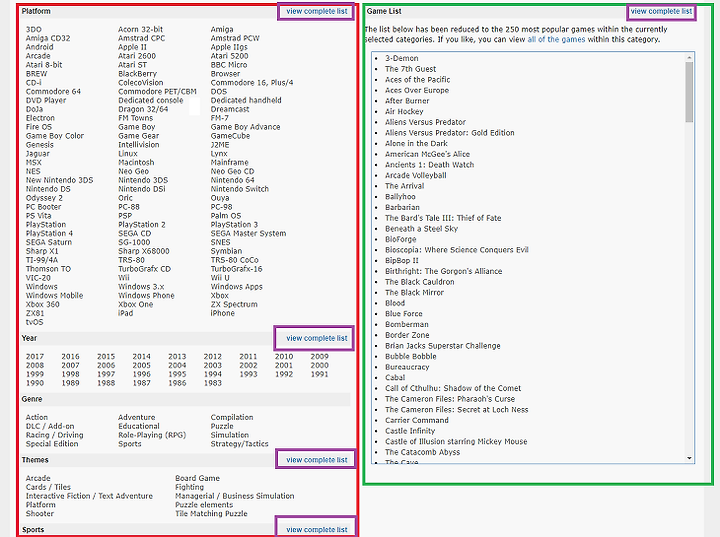Choose the Nintendo 64 platform
This screenshot has width=720, height=537.
(x=232, y=180)
